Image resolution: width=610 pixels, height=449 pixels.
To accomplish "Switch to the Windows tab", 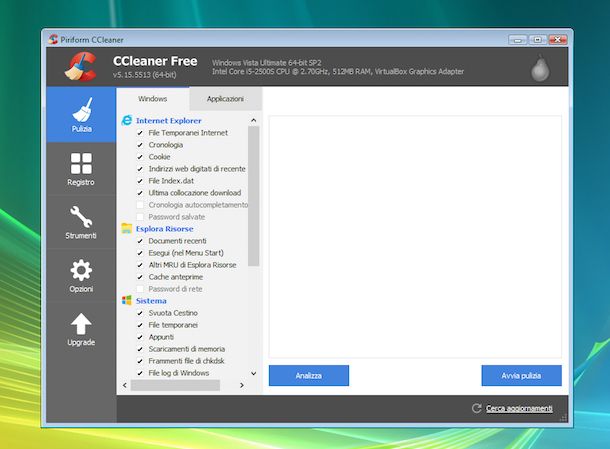I will [x=152, y=99].
